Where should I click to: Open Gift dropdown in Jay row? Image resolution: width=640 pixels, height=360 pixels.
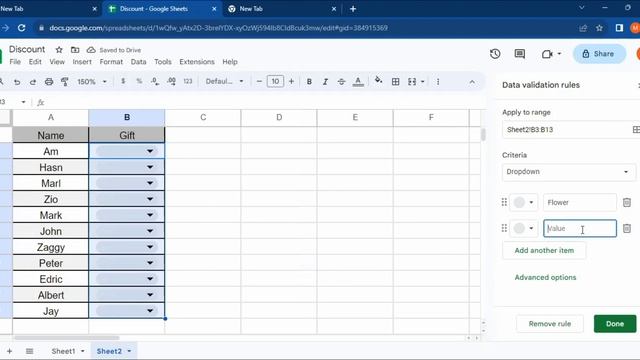(x=150, y=311)
